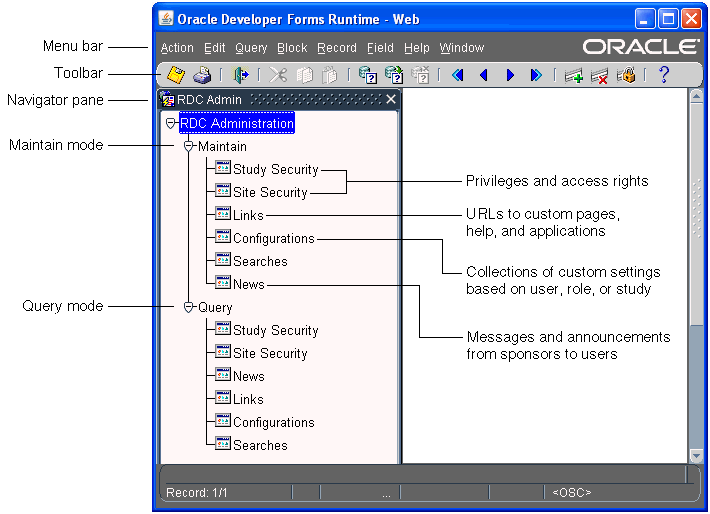The height and width of the screenshot is (514, 710).
Task: Click the RDC Admin pane title
Action: click(x=209, y=100)
